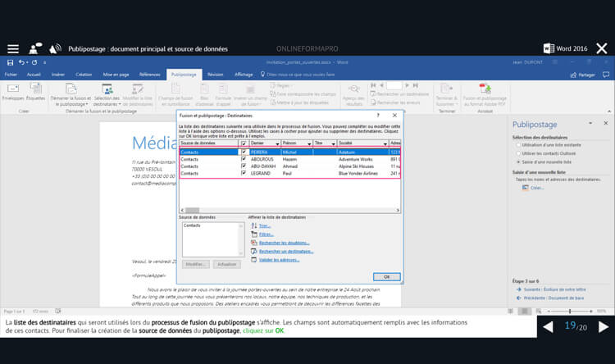Click the instructor speech bubble icon
Screen dimensions: 615x364
[36, 48]
